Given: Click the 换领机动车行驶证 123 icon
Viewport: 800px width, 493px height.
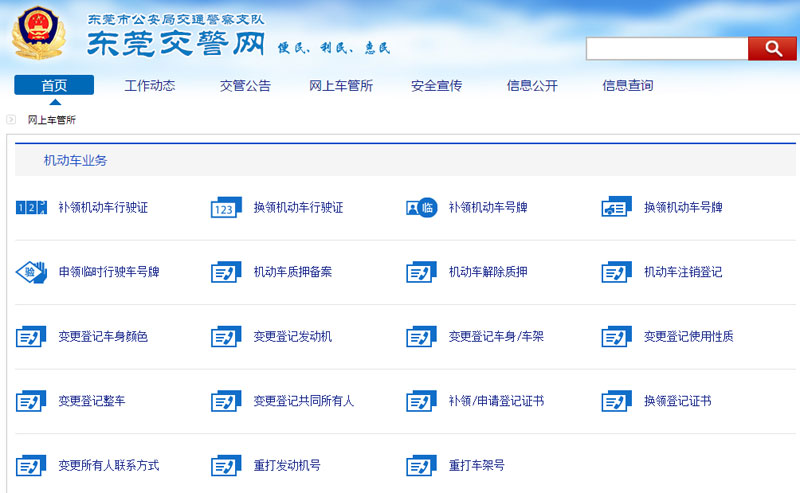Looking at the screenshot, I should tap(226, 208).
